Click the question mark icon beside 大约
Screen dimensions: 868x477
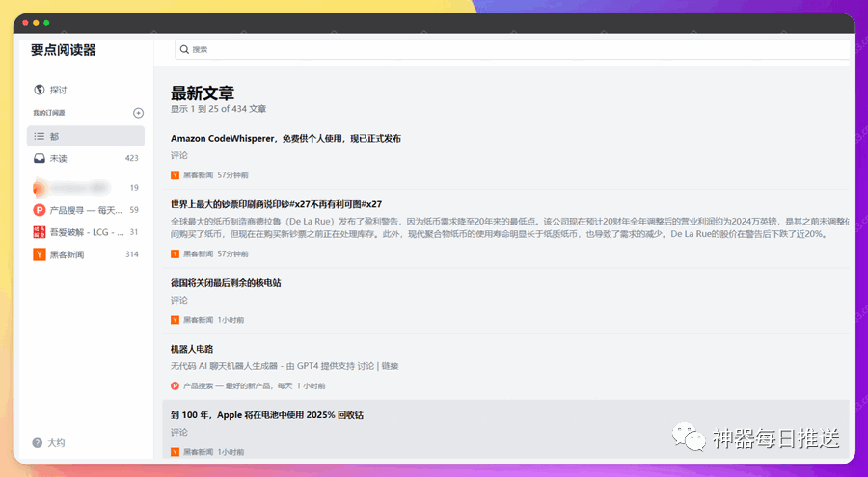(38, 442)
